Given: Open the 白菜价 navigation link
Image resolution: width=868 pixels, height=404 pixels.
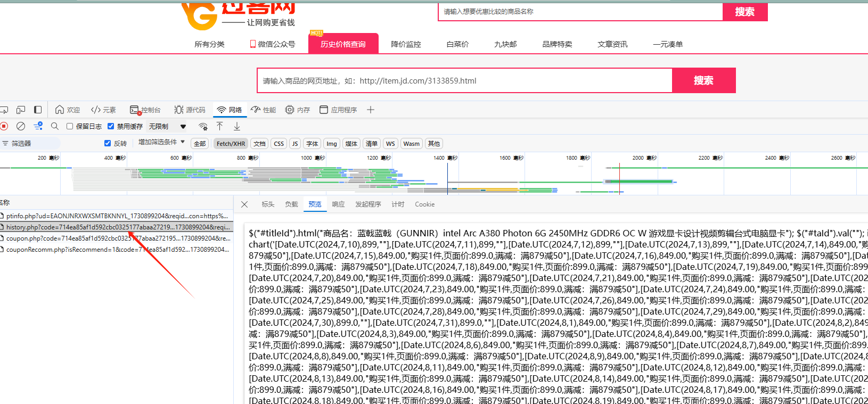Looking at the screenshot, I should tap(457, 44).
